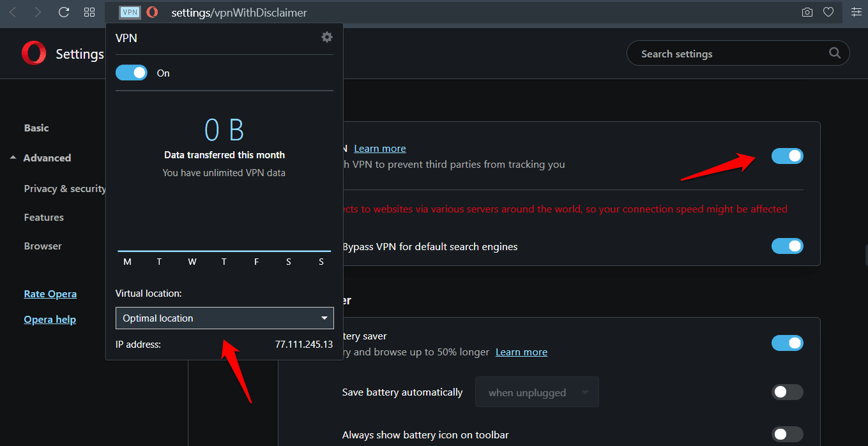Viewport: 868px width, 446px height.
Task: Click the back navigation arrow
Action: pyautogui.click(x=13, y=11)
